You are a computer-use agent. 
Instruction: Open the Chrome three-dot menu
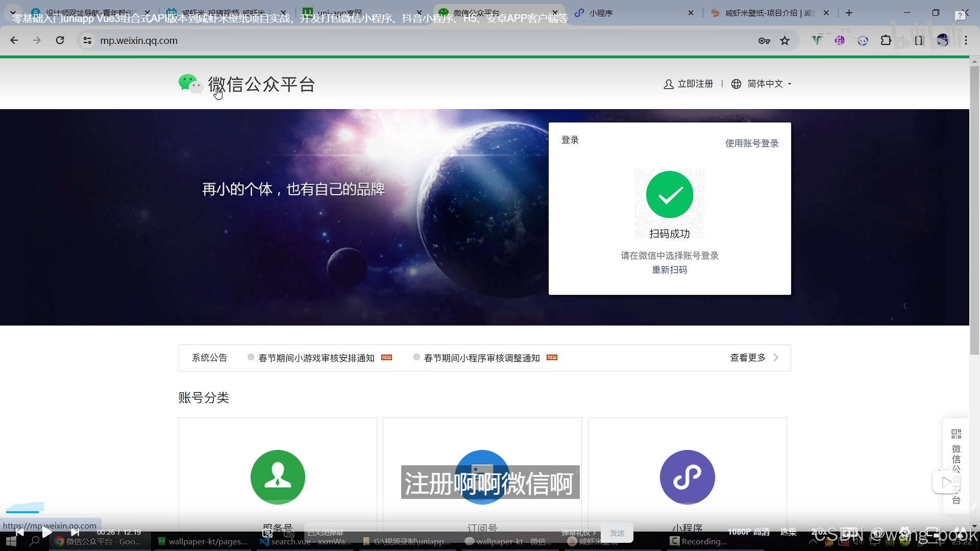966,40
